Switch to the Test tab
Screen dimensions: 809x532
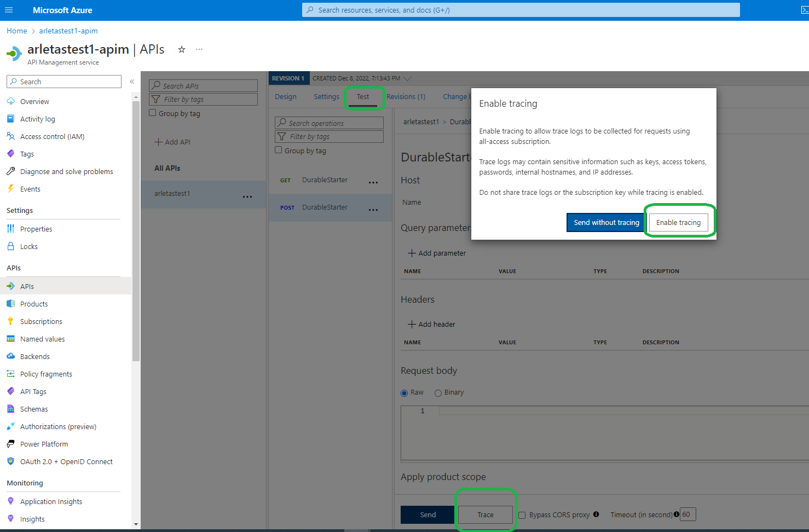(x=363, y=97)
